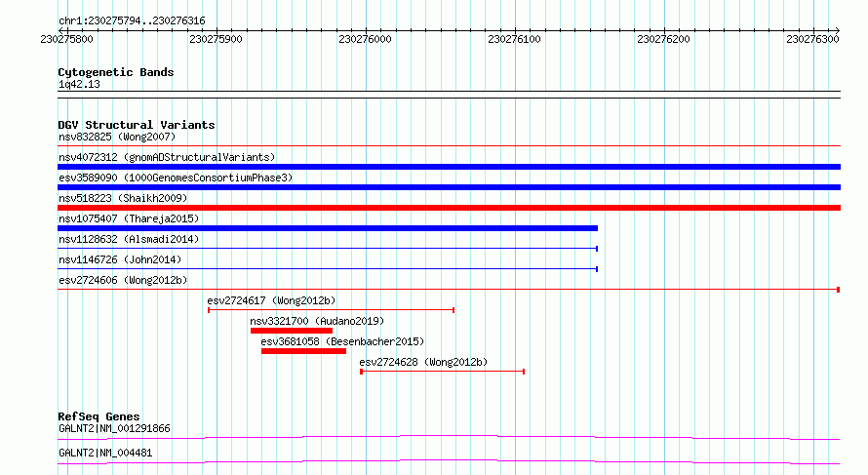Click the blue bar for nsv4072312
This screenshot has width=868, height=475.
click(x=449, y=167)
